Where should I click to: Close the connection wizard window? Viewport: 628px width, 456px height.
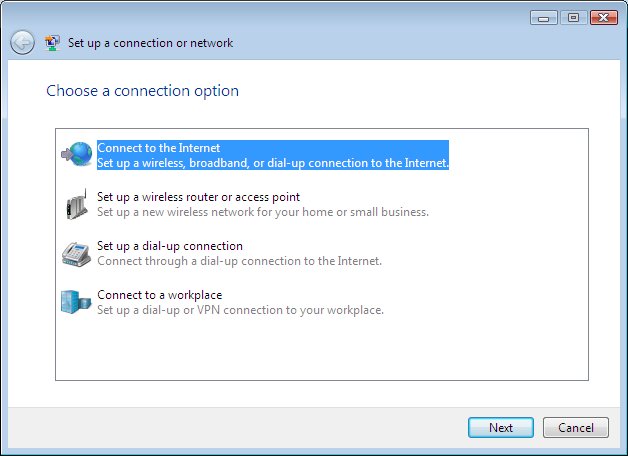(x=604, y=18)
